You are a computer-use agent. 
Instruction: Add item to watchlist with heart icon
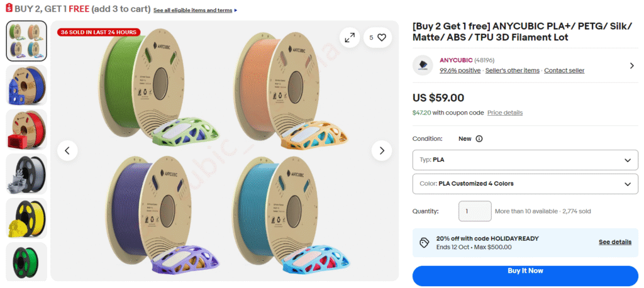click(381, 38)
